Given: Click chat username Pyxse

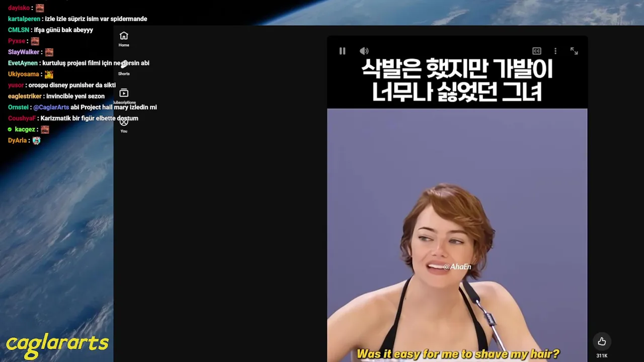Looking at the screenshot, I should (x=16, y=41).
